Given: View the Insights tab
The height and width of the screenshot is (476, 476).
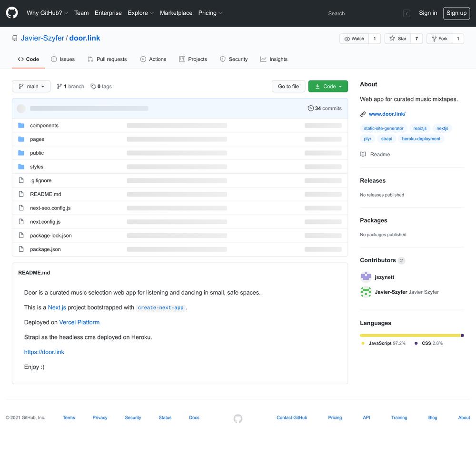Looking at the screenshot, I should [274, 59].
